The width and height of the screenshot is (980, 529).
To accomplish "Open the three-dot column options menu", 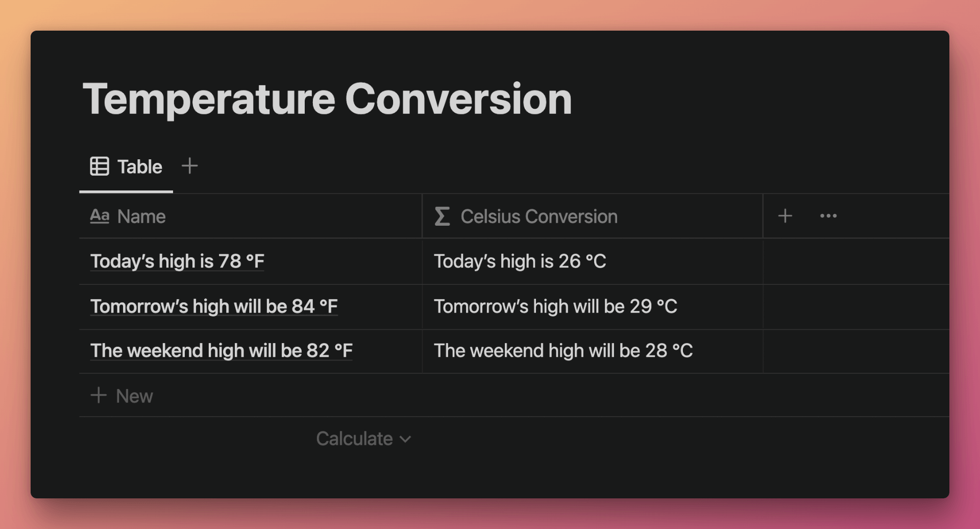I will click(828, 216).
